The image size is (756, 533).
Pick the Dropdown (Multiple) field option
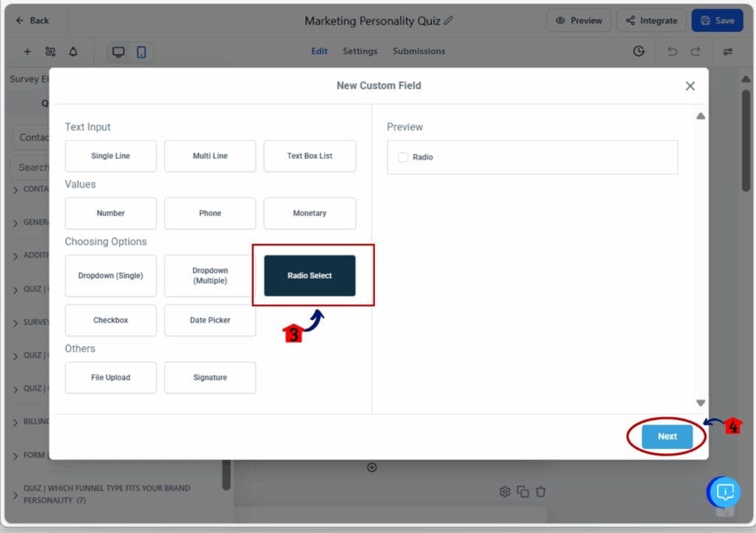click(210, 275)
